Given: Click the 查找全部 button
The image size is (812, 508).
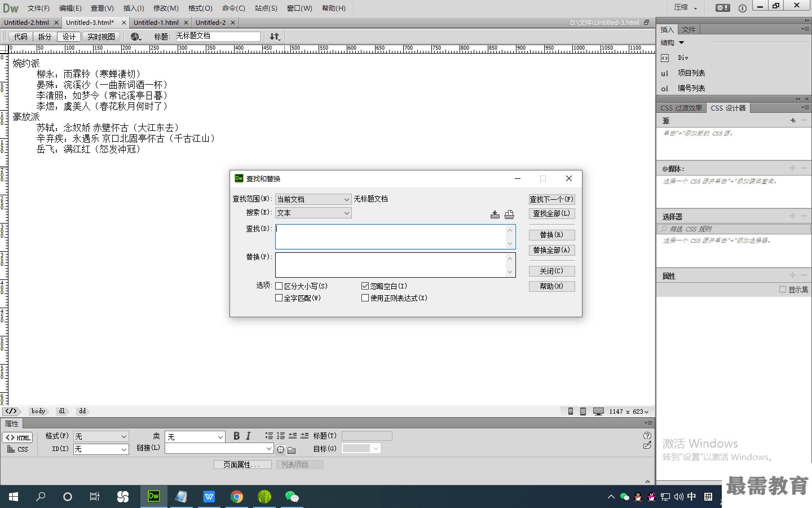Looking at the screenshot, I should click(551, 213).
